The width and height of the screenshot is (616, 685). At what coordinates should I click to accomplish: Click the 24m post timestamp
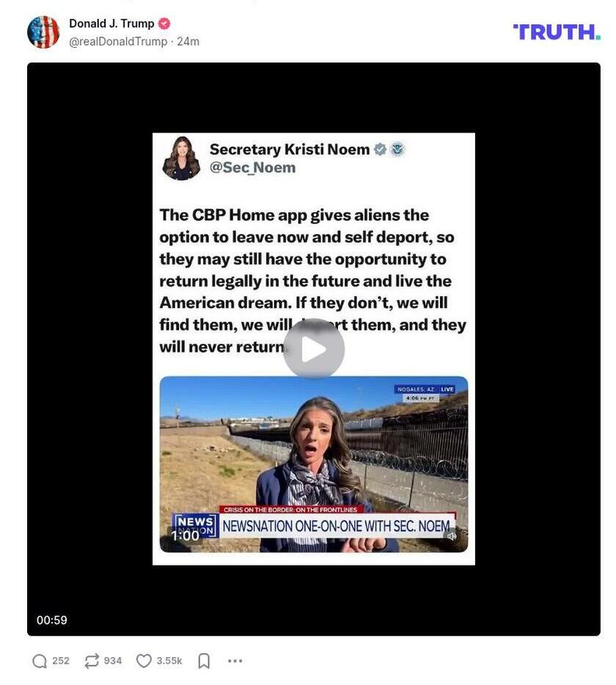coord(188,42)
